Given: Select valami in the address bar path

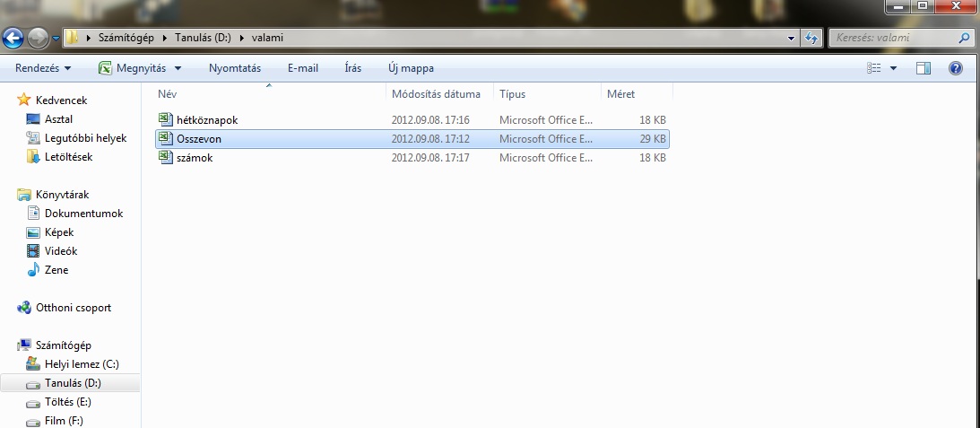Looking at the screenshot, I should pos(267,38).
